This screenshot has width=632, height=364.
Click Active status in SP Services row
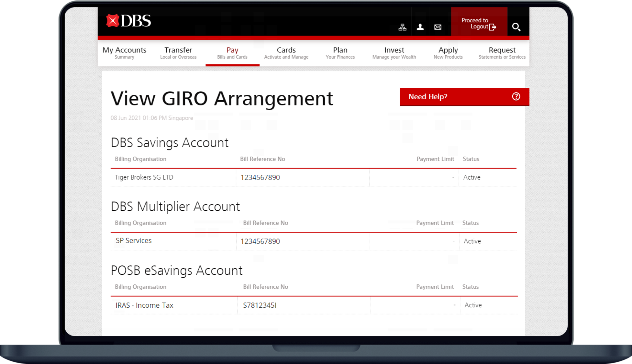pyautogui.click(x=472, y=241)
